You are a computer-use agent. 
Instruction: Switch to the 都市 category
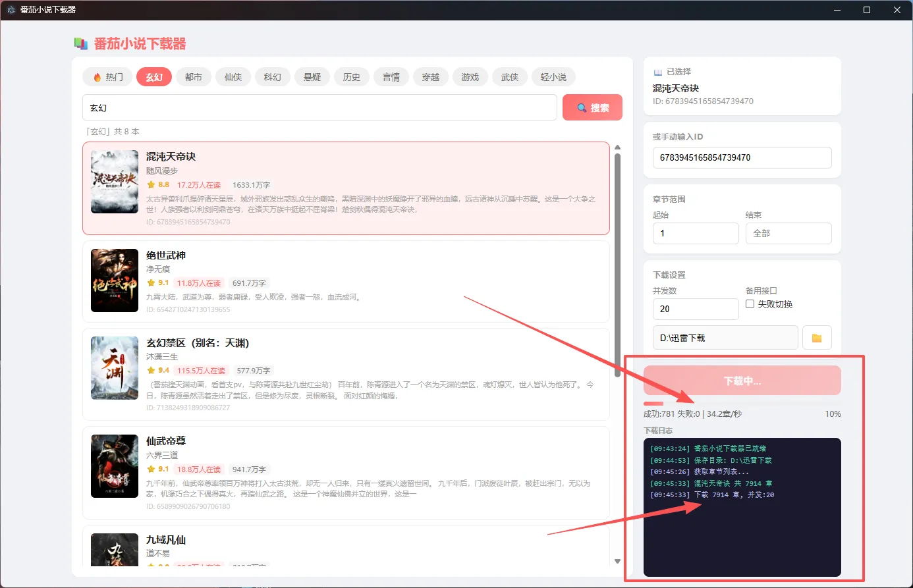click(194, 77)
